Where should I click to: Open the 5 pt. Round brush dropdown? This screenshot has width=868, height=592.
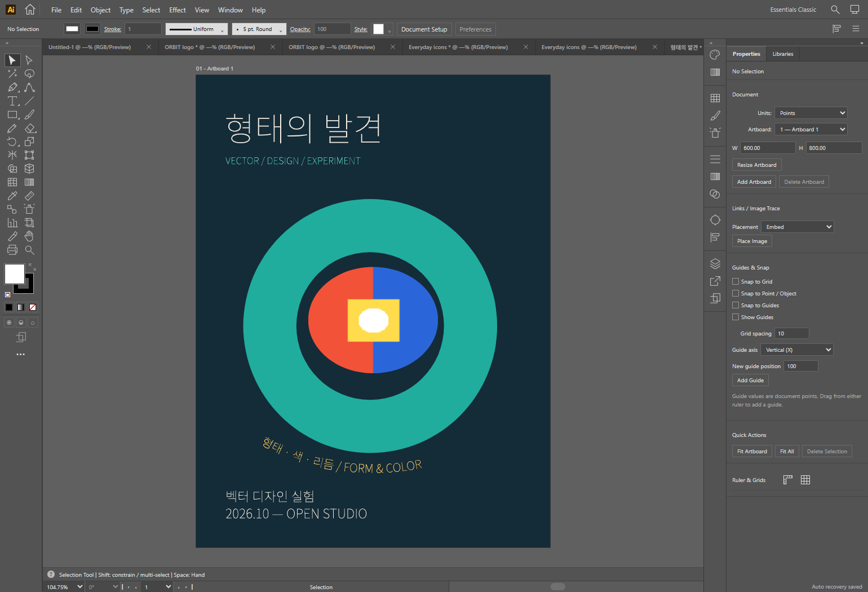pyautogui.click(x=258, y=29)
